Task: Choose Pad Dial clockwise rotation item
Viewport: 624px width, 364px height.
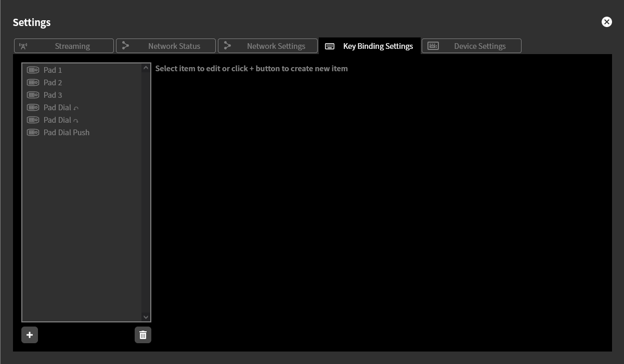Action: click(x=82, y=120)
